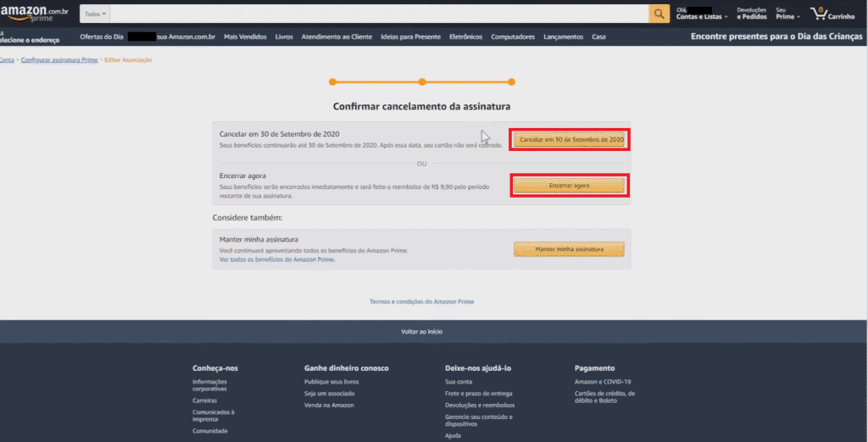Open the Carreiras footer link
The image size is (868, 442).
205,400
